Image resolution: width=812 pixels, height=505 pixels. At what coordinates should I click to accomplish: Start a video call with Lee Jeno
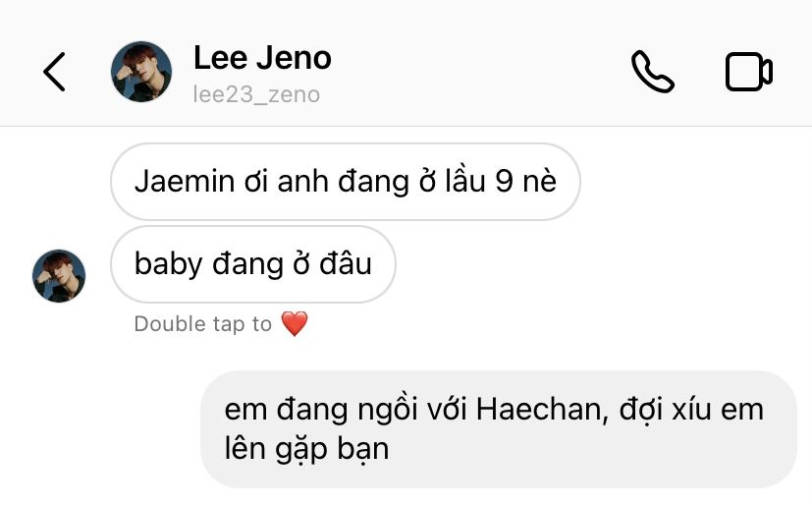(749, 72)
